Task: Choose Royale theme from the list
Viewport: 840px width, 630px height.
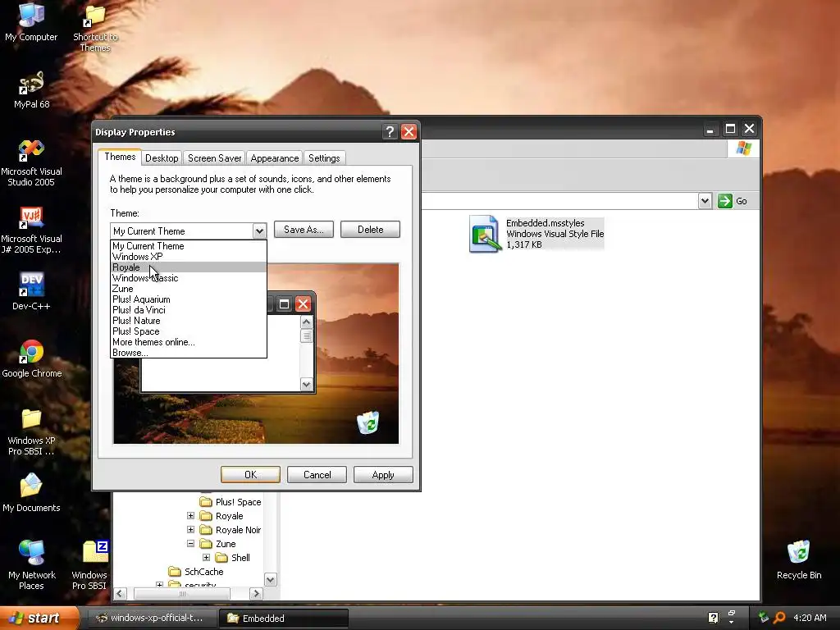Action: pos(189,267)
